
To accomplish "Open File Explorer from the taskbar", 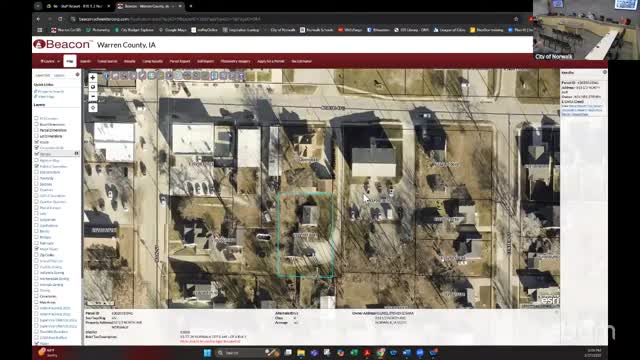I will pos(301,353).
